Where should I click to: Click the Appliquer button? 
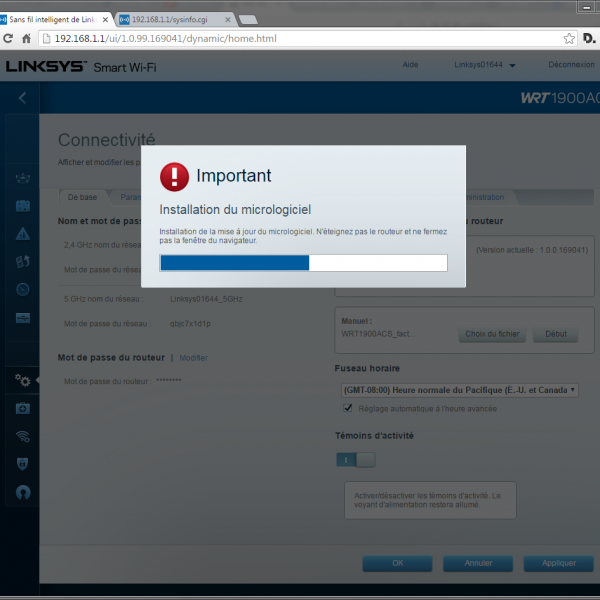[x=559, y=563]
